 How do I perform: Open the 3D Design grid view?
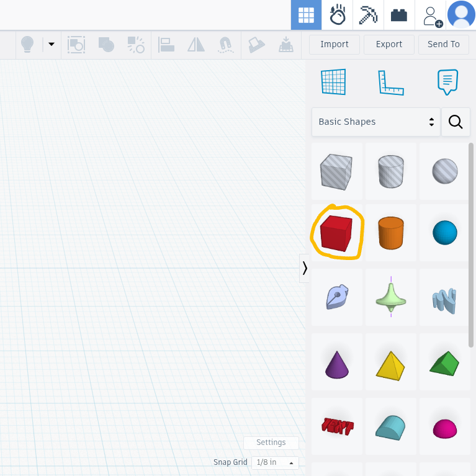tap(306, 15)
